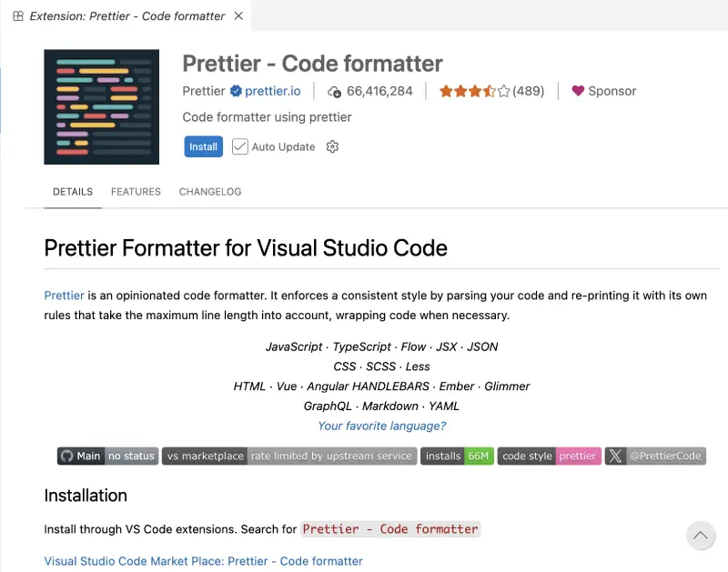Click the Prettier link in the description
This screenshot has width=728, height=572.
(x=64, y=295)
